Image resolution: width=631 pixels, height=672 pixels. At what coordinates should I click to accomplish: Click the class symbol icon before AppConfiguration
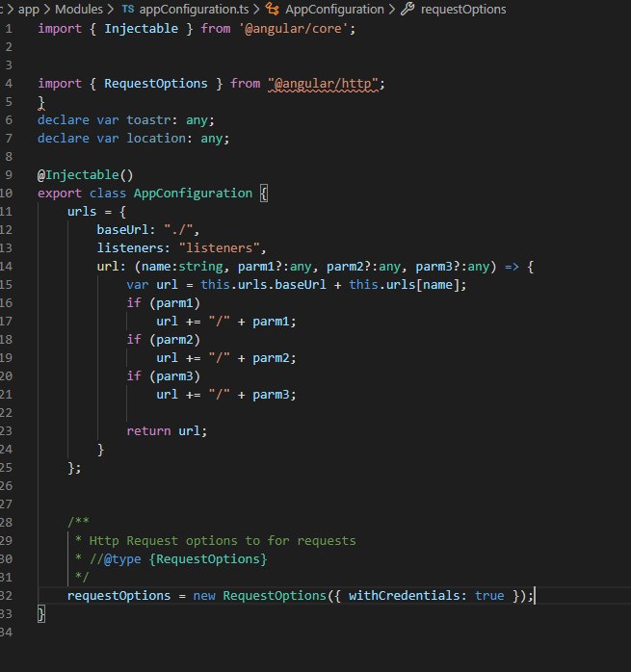coord(272,9)
